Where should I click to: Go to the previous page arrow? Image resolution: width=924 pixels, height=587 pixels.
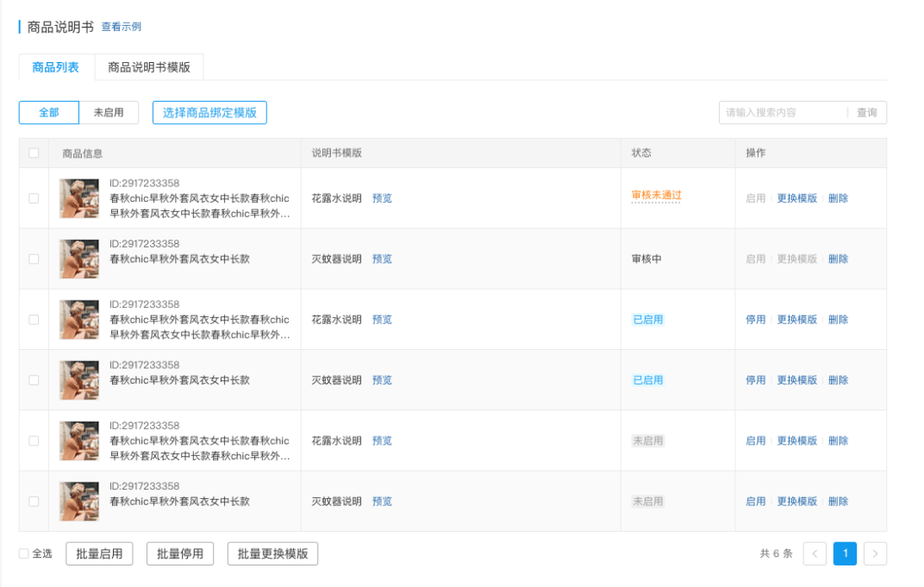pos(815,553)
